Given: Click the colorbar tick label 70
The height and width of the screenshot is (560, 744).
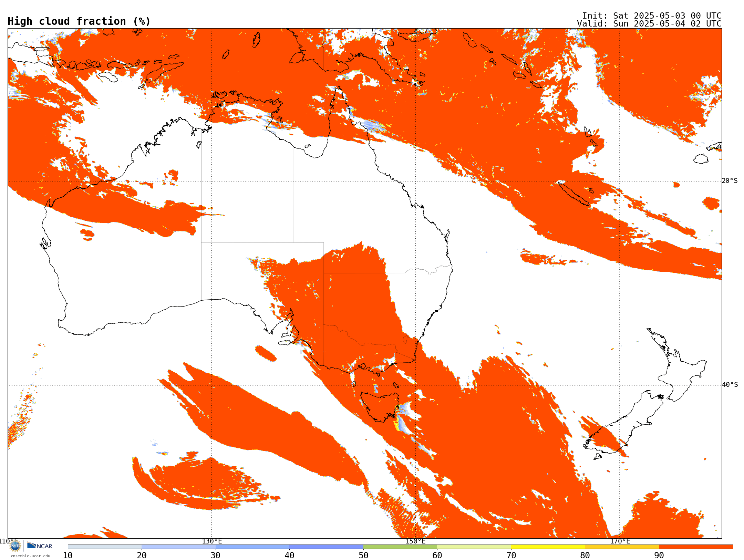Looking at the screenshot, I should pyautogui.click(x=511, y=556).
